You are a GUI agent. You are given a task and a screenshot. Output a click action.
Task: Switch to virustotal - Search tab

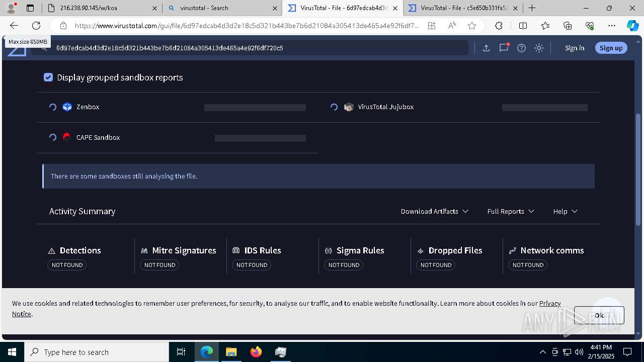pyautogui.click(x=221, y=8)
